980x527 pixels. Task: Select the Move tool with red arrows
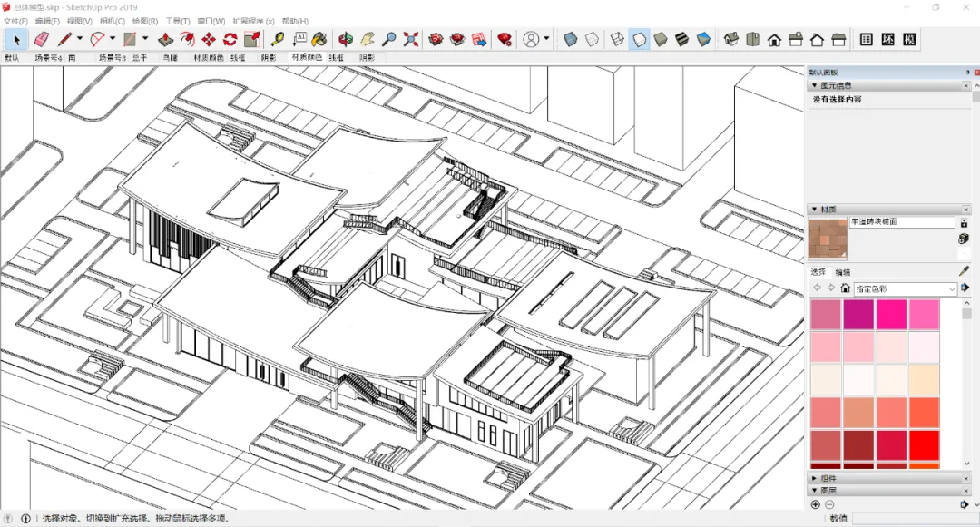pos(208,39)
